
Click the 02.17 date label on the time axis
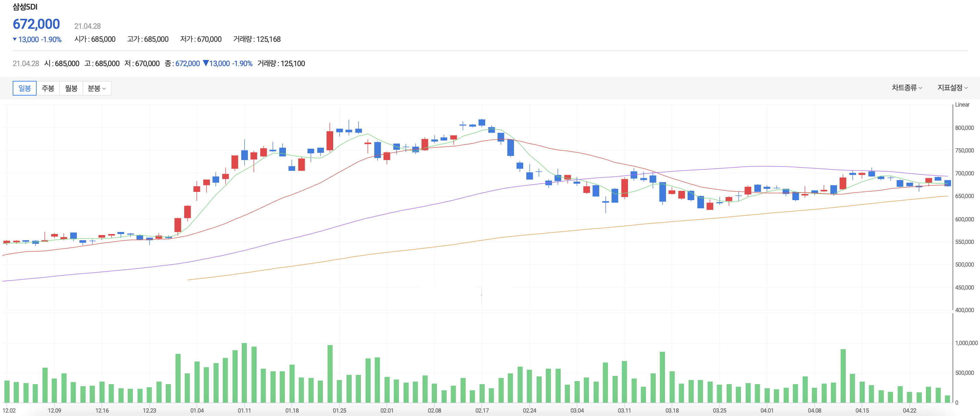482,410
